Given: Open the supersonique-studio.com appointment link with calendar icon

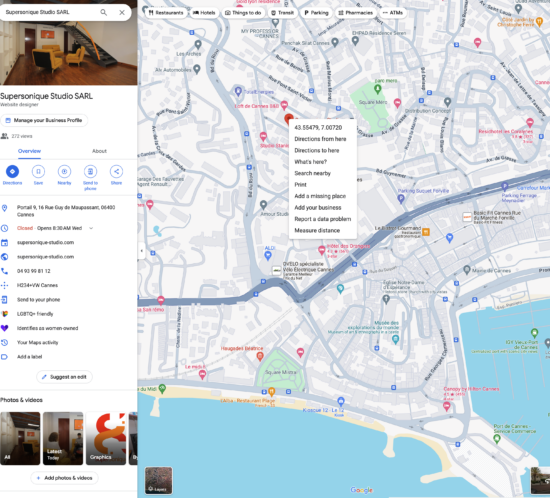Looking at the screenshot, I should [x=45, y=243].
